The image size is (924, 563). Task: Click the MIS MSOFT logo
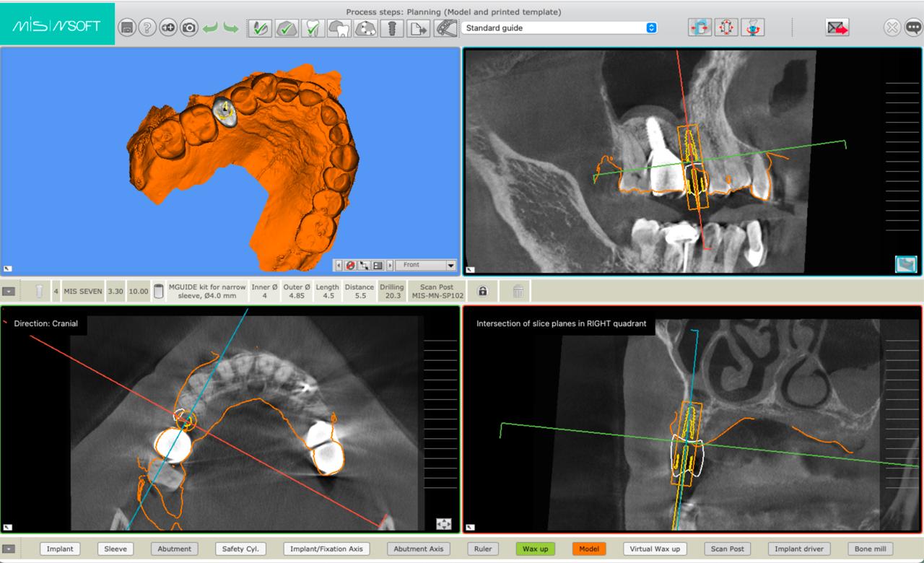(57, 25)
